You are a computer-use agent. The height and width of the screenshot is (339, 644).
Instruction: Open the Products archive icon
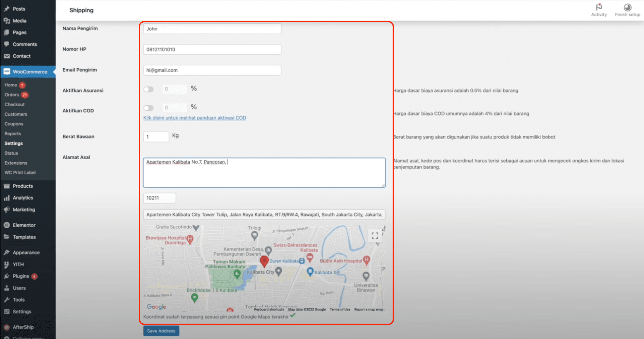pos(7,186)
